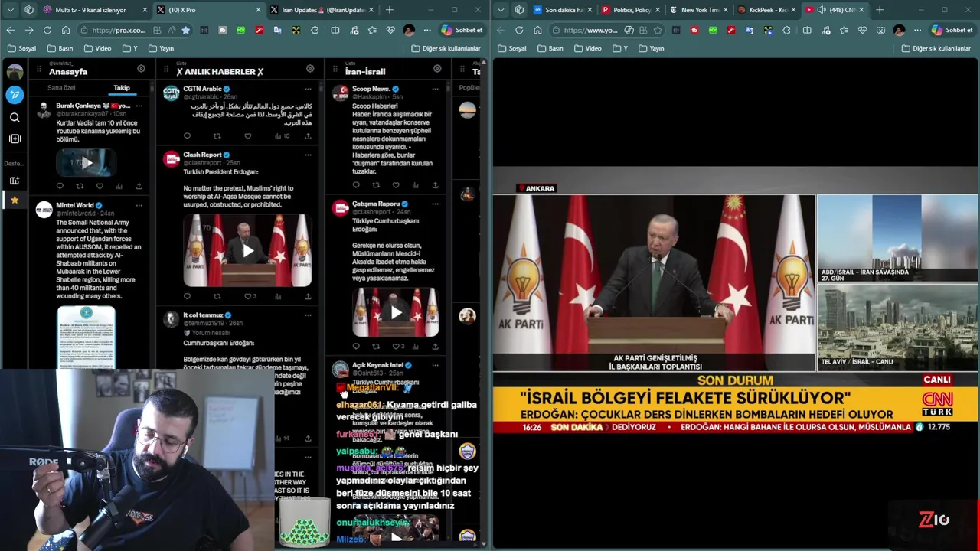
Task: Open split screen in left browser toolbar
Action: point(335,30)
